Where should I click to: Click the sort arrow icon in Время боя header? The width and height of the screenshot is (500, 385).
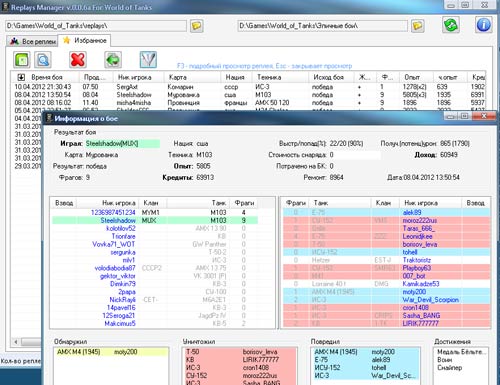[21, 77]
